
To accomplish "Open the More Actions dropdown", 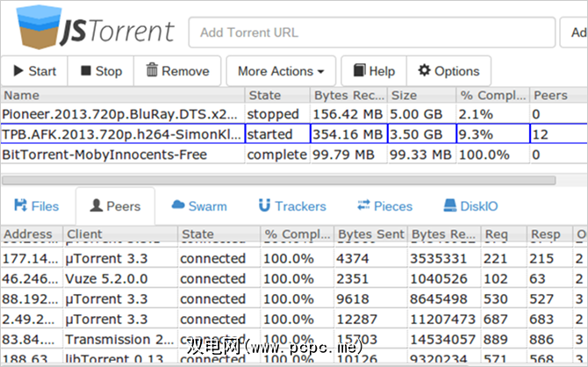I will pyautogui.click(x=281, y=71).
